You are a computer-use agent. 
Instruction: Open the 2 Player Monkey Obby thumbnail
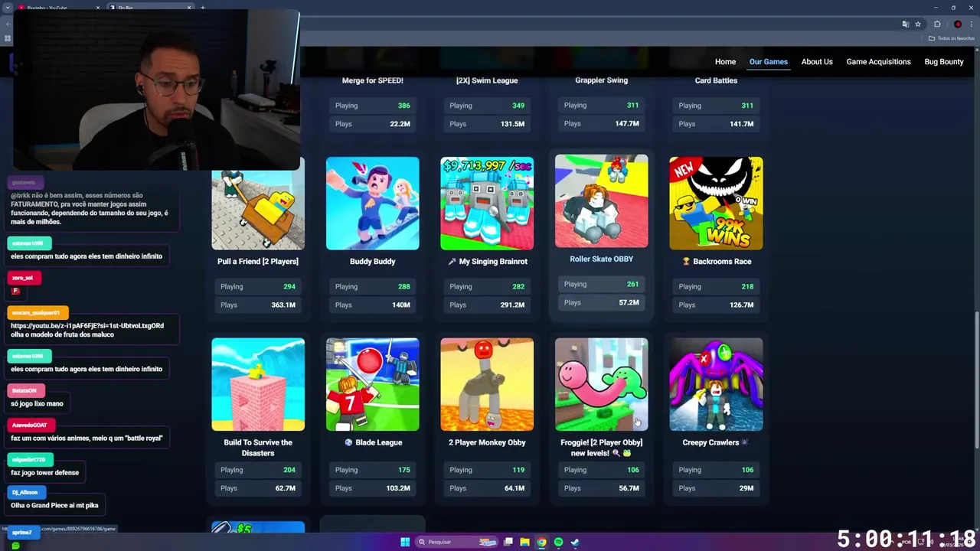pos(487,384)
